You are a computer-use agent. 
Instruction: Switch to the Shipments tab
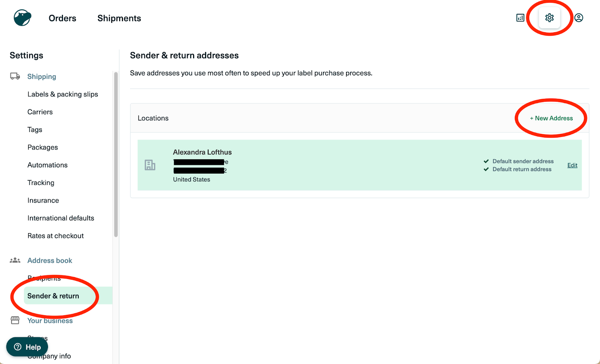pos(119,18)
